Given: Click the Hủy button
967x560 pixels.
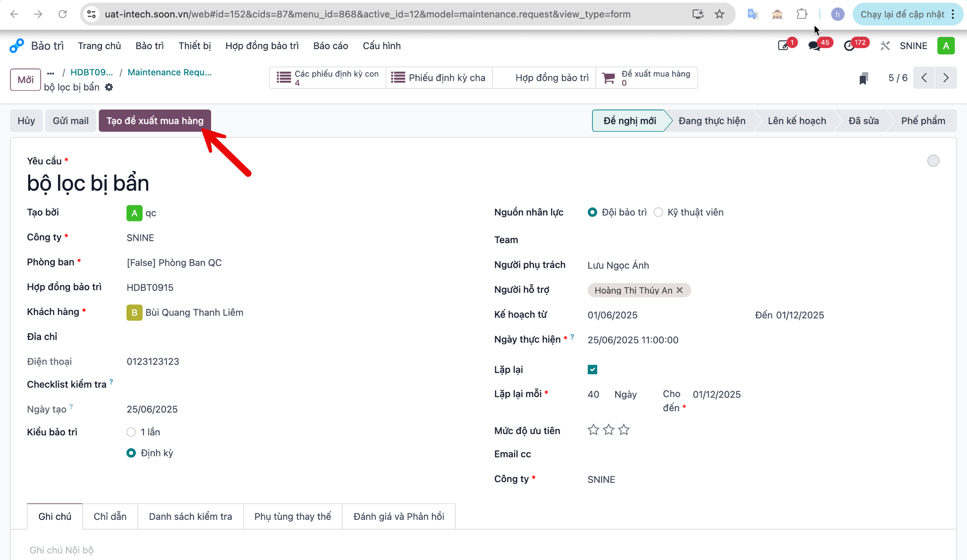Looking at the screenshot, I should (x=26, y=121).
